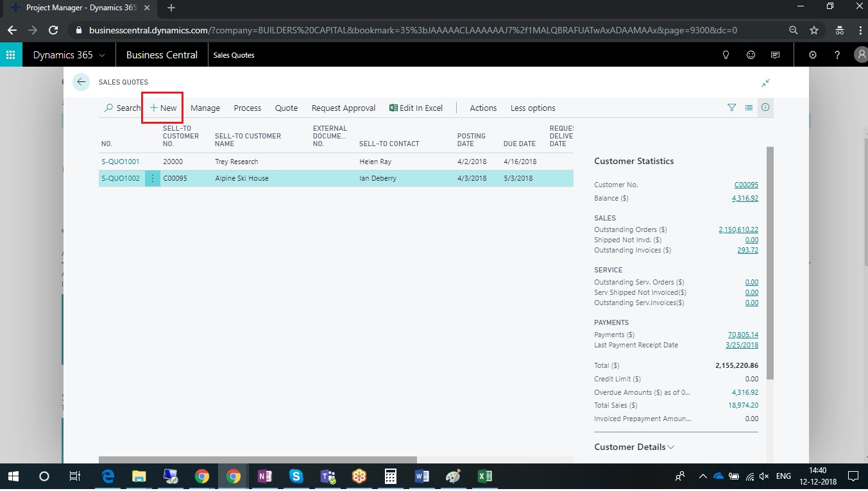Drill into Outstanding Invoices 293.72

click(x=748, y=250)
